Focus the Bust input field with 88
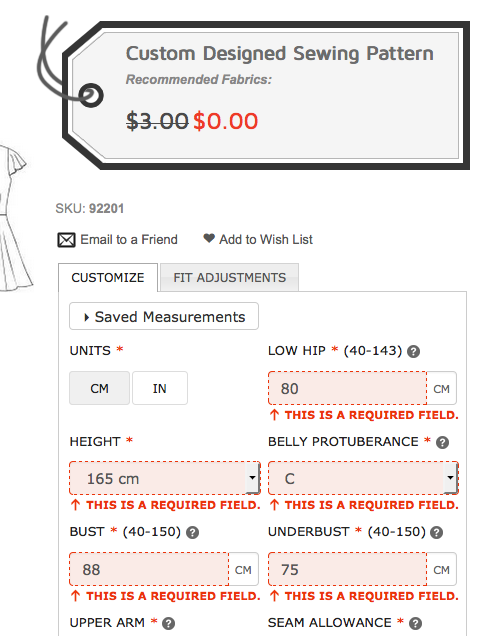 click(149, 569)
